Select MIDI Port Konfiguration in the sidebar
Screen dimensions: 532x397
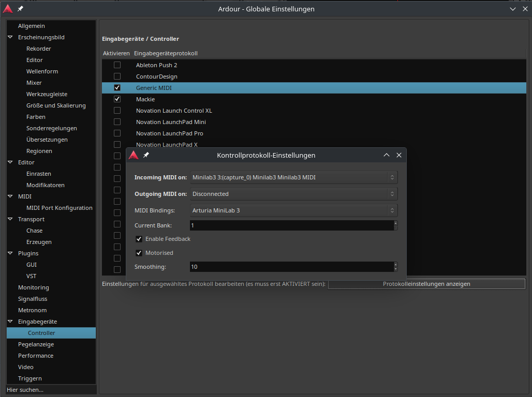pos(60,208)
